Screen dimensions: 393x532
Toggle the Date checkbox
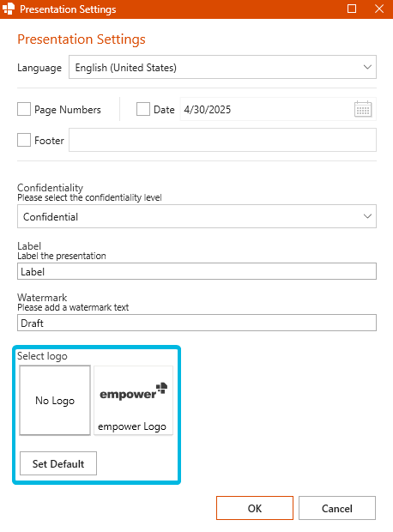coord(143,109)
